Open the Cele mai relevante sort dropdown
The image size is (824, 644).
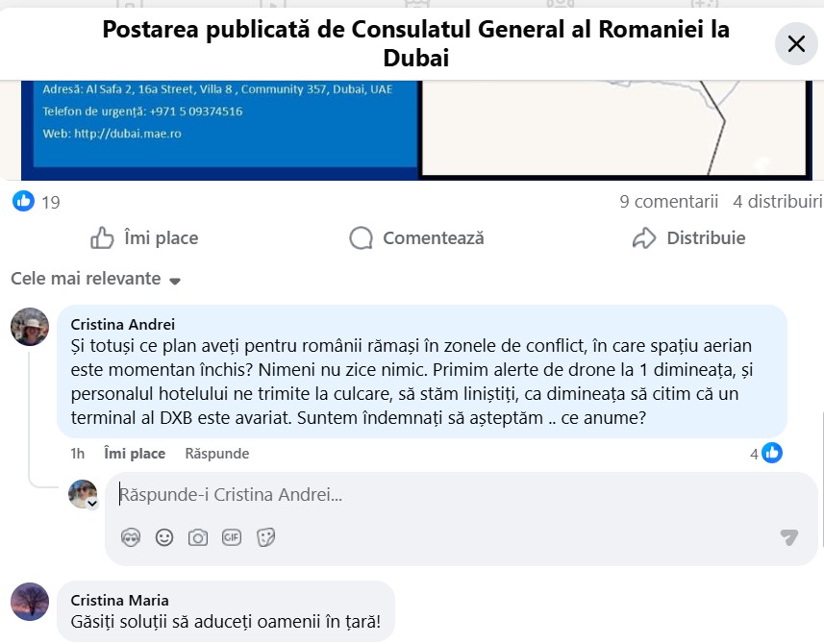pos(95,280)
